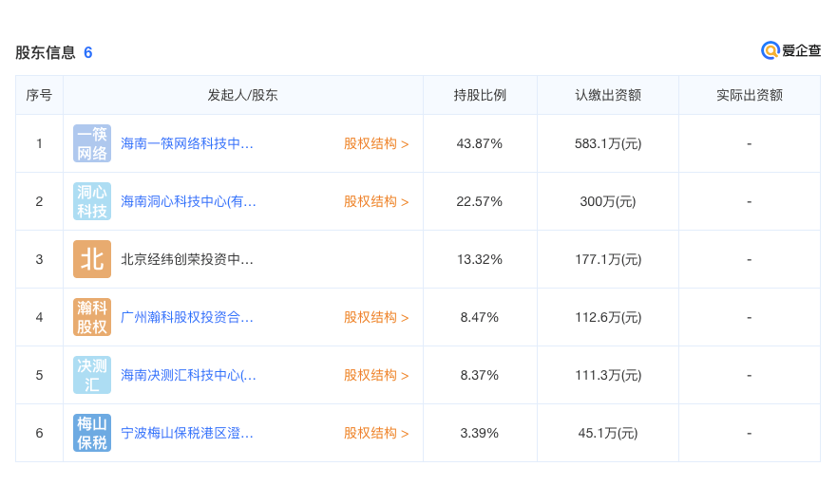This screenshot has height=504, width=837.
Task: Open 海南决测汇科技中心 shareholder link
Action: pyautogui.click(x=188, y=376)
